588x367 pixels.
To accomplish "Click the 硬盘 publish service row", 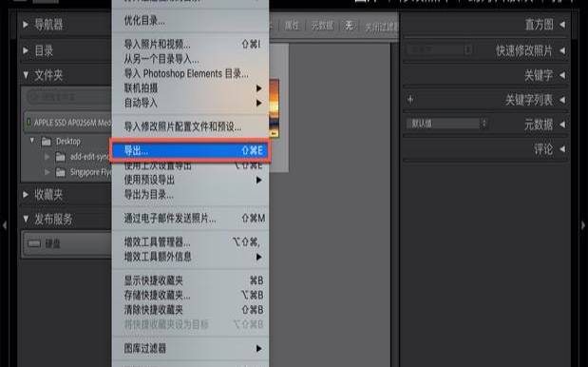I will [67, 244].
